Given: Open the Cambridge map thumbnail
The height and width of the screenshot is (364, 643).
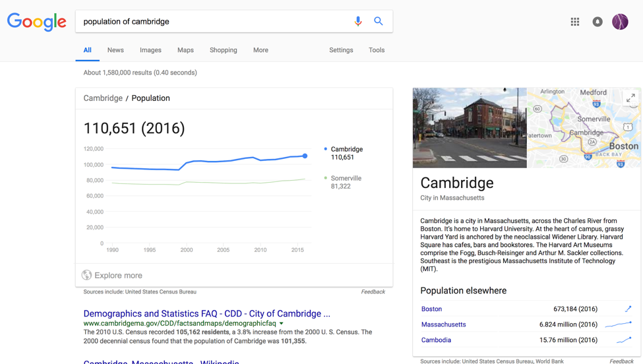Looking at the screenshot, I should pyautogui.click(x=584, y=127).
